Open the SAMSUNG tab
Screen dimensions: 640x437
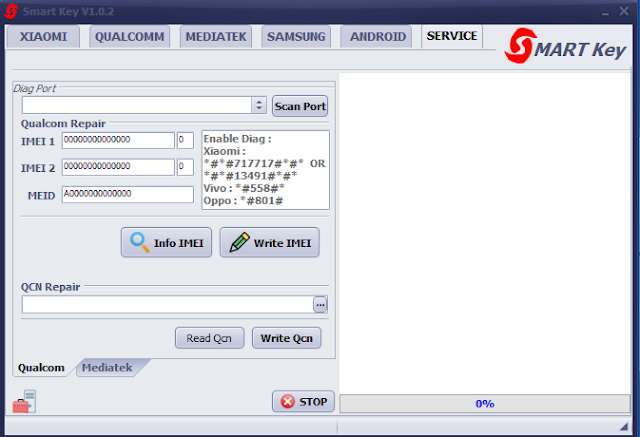pyautogui.click(x=296, y=37)
